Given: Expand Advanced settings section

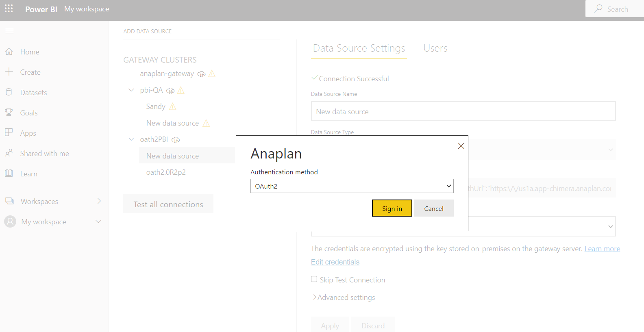Looking at the screenshot, I should [x=344, y=297].
